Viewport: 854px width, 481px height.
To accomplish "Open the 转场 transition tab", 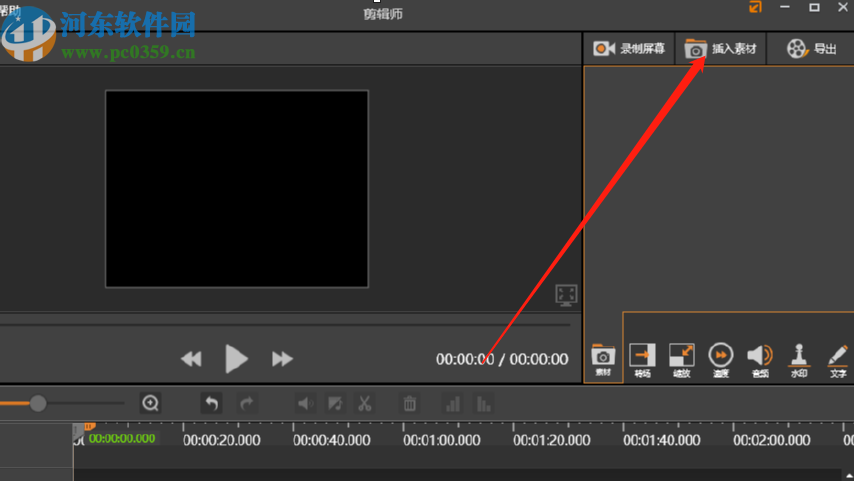I will (642, 360).
